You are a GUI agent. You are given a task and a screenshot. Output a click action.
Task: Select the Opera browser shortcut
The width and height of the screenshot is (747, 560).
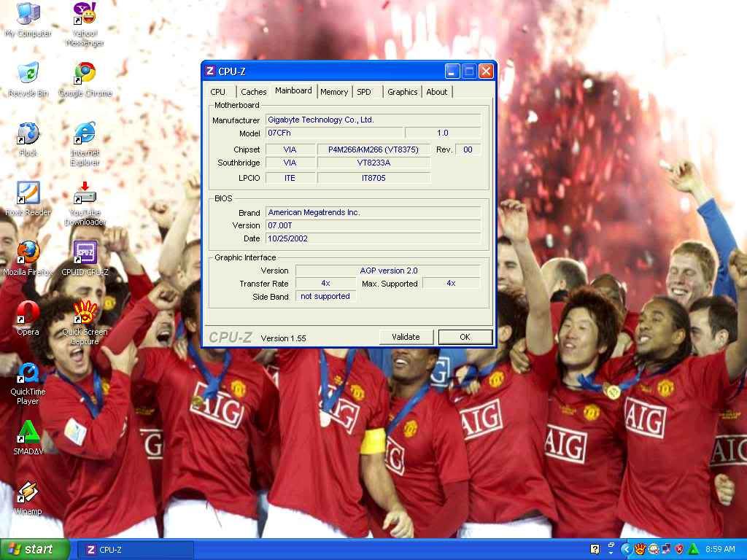(28, 319)
